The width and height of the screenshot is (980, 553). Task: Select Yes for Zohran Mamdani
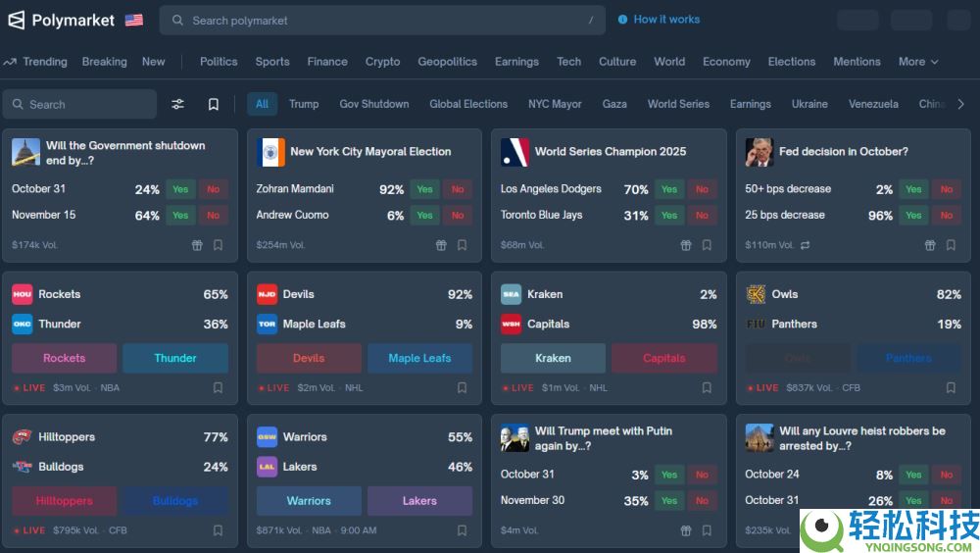point(424,189)
